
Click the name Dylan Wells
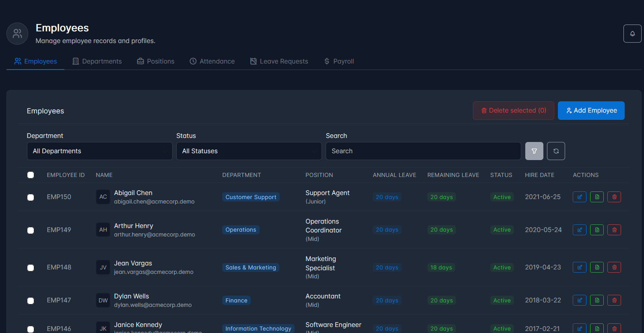tap(131, 296)
